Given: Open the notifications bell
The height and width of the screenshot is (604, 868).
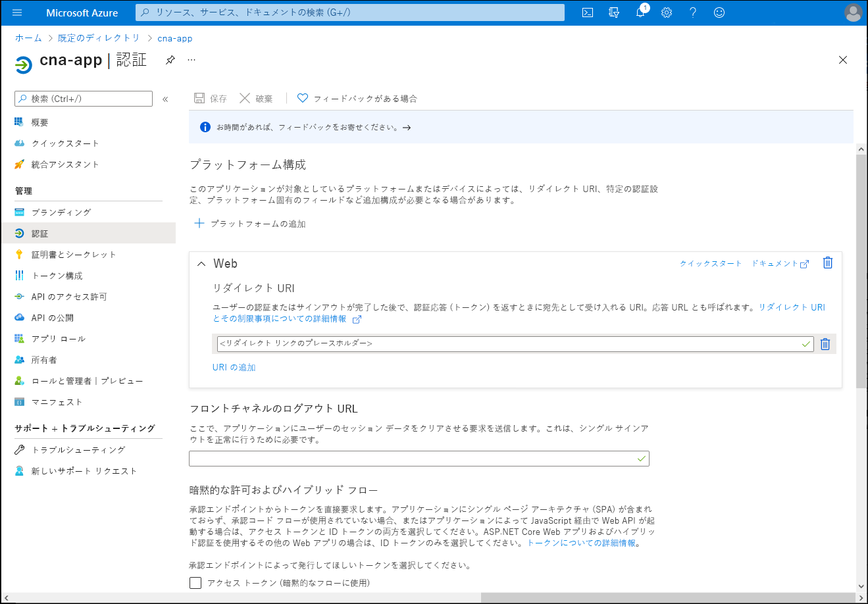Looking at the screenshot, I should pyautogui.click(x=640, y=13).
